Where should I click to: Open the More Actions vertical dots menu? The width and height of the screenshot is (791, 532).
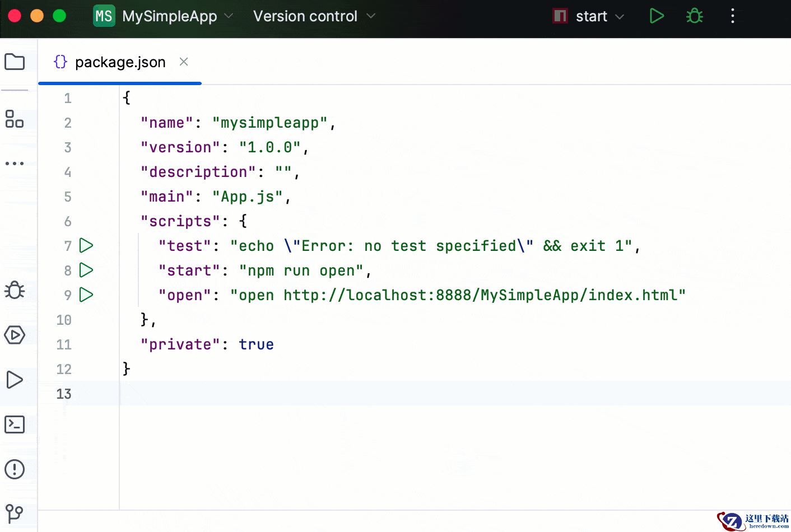[733, 16]
